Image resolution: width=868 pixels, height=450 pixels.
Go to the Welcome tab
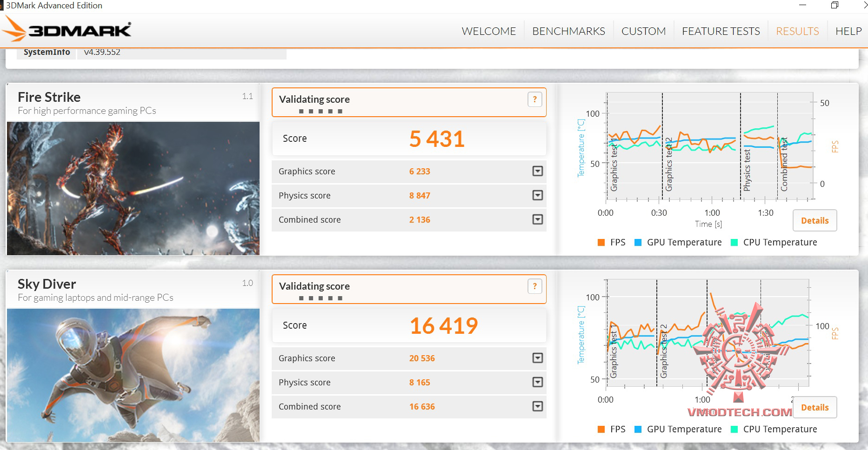489,31
